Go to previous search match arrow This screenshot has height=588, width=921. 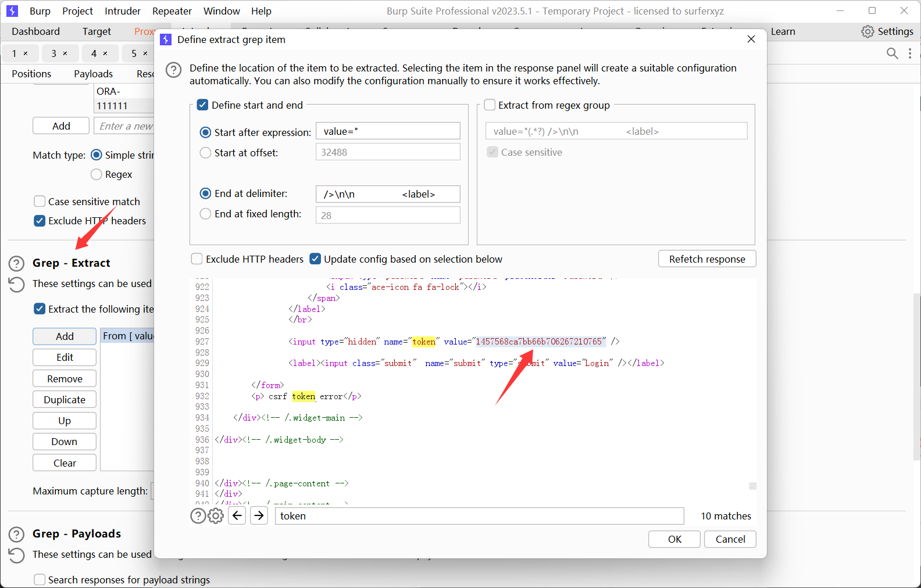point(237,515)
